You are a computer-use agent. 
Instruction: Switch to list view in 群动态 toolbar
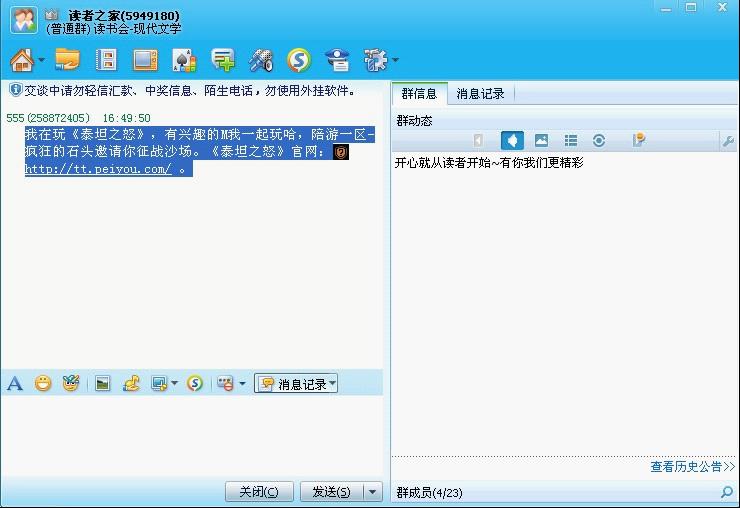(570, 141)
